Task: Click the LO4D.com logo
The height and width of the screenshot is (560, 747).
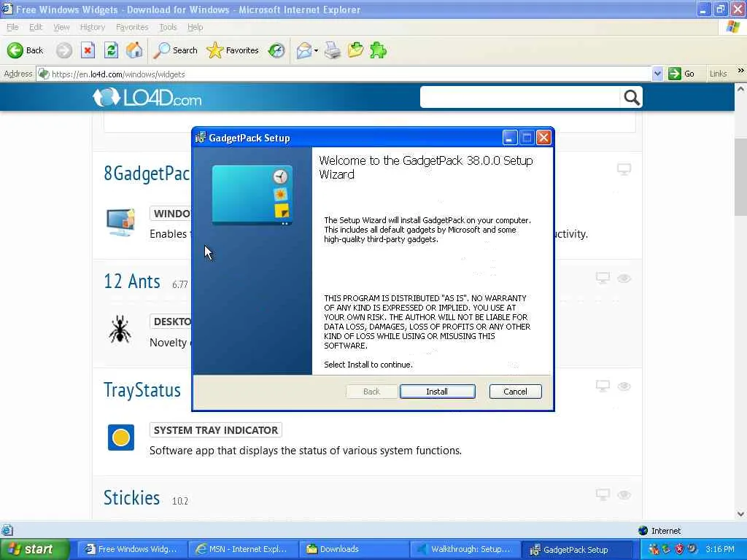Action: (x=147, y=98)
